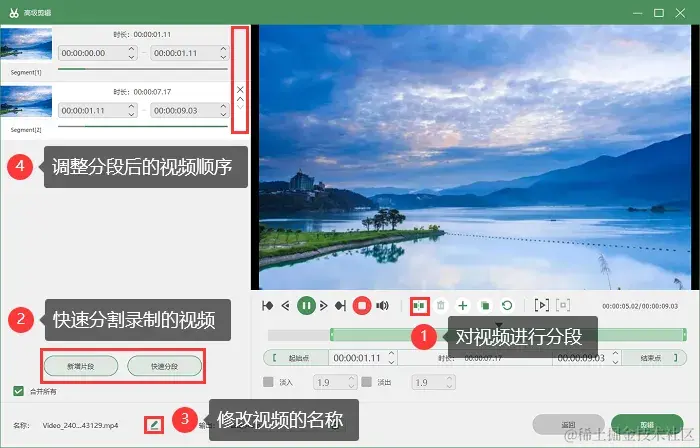Remove Segment[2] with its X icon
The height and width of the screenshot is (448, 700).
point(240,90)
